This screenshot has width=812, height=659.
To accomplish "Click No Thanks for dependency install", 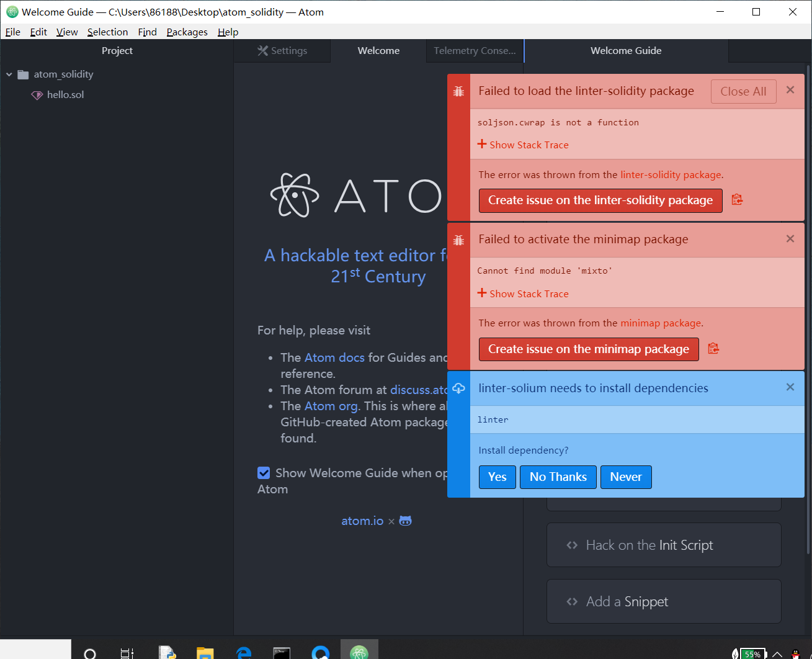I will 558,477.
